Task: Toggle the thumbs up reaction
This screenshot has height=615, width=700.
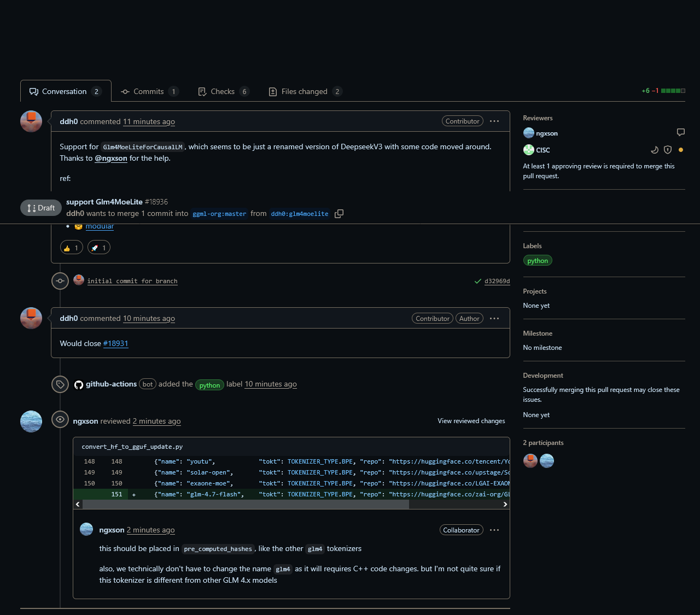Action: (x=71, y=248)
